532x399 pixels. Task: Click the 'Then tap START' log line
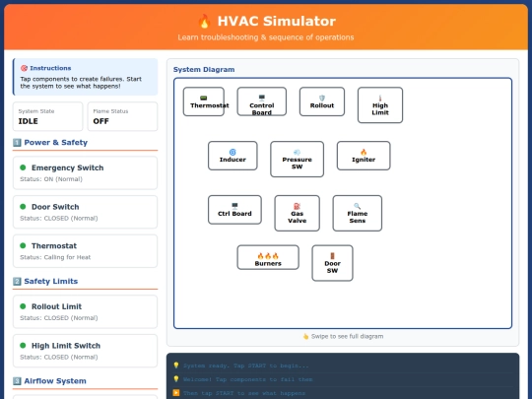tap(239, 393)
